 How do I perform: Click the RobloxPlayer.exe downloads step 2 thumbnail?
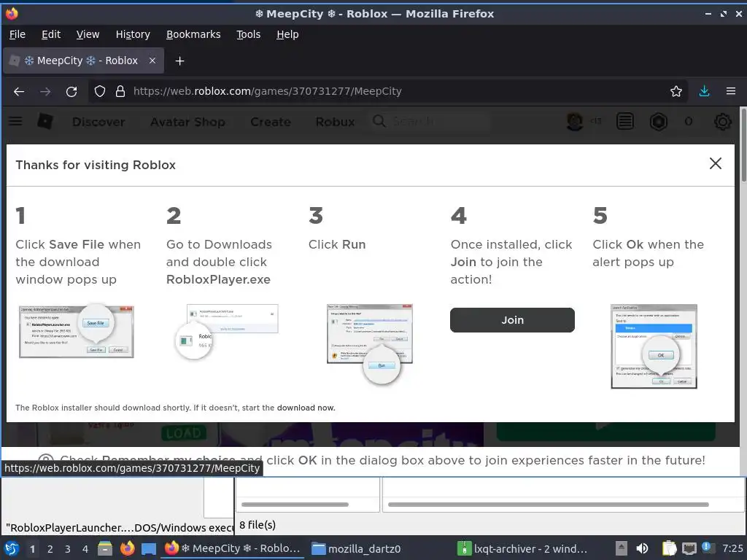pyautogui.click(x=226, y=332)
